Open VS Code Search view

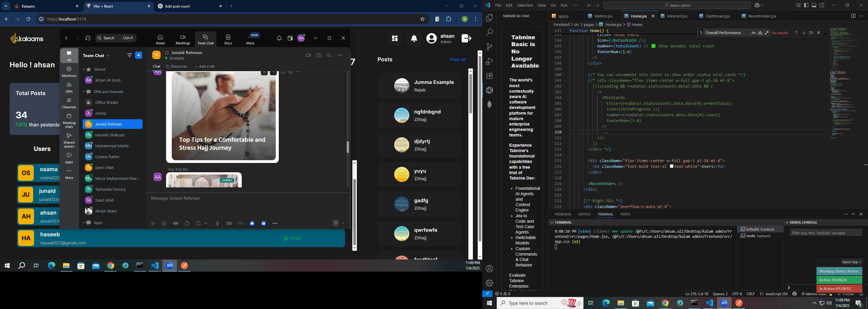(x=489, y=32)
